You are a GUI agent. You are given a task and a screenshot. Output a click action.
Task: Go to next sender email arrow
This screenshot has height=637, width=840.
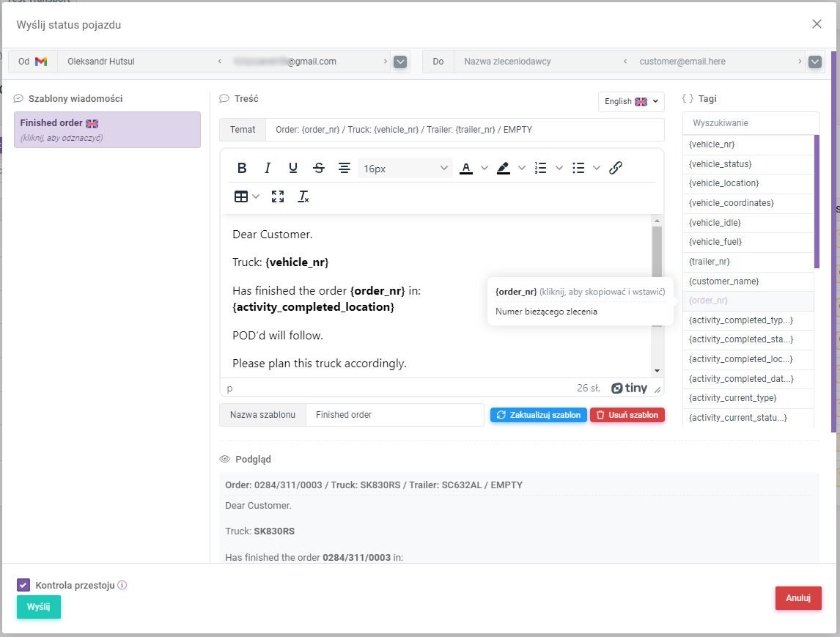385,62
